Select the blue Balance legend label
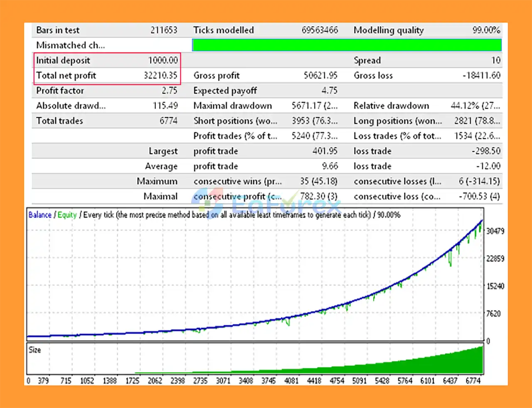Screen dimensions: 532x408 click(x=40, y=215)
